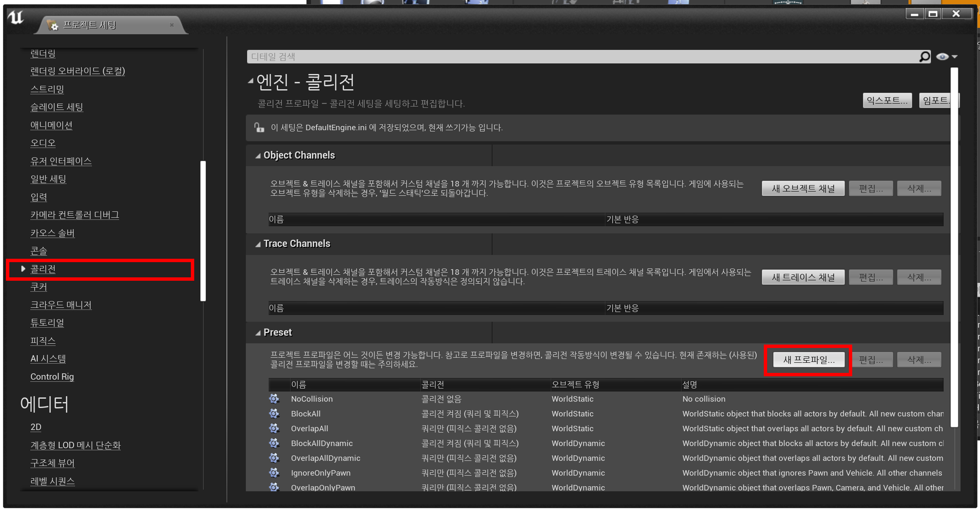
Task: Collapse the Preset section
Action: [x=258, y=333]
